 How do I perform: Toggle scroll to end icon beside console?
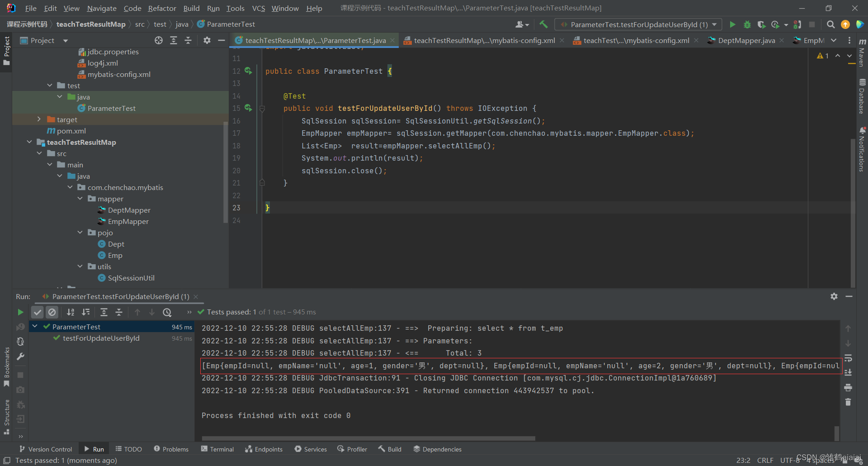(x=848, y=373)
